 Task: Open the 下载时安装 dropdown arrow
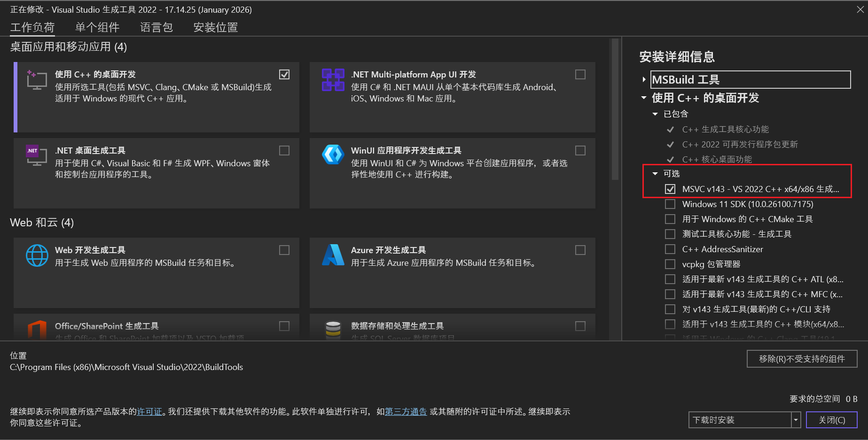pos(796,420)
